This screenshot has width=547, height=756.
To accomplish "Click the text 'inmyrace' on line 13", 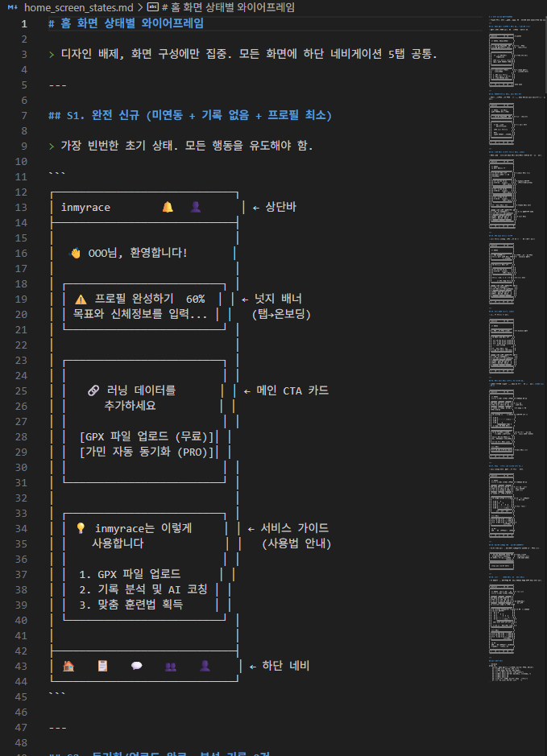I will 85,208.
